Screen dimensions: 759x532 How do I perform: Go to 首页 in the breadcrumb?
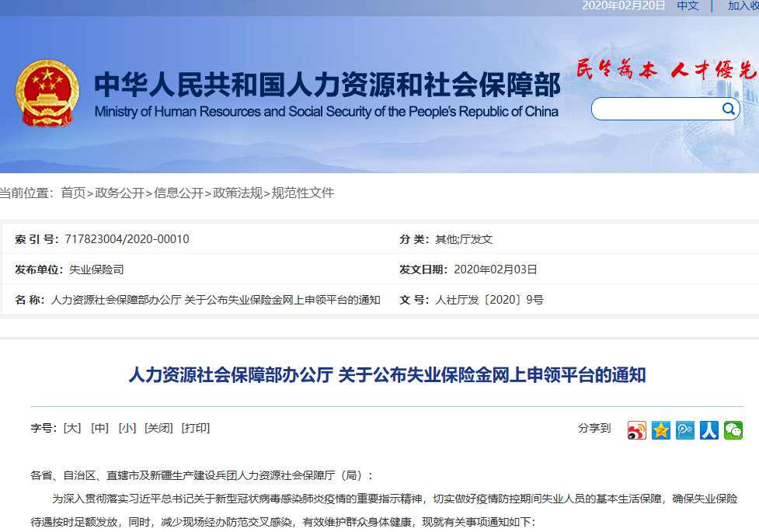[73, 193]
